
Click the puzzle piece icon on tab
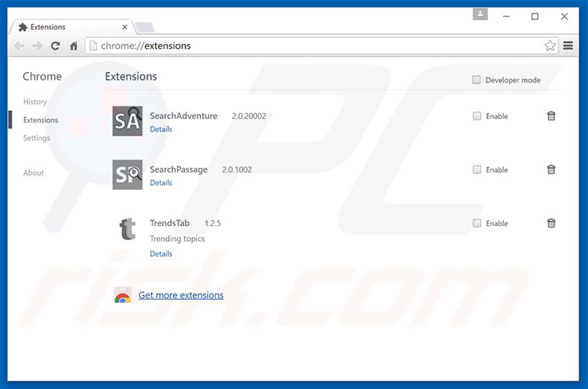(23, 27)
